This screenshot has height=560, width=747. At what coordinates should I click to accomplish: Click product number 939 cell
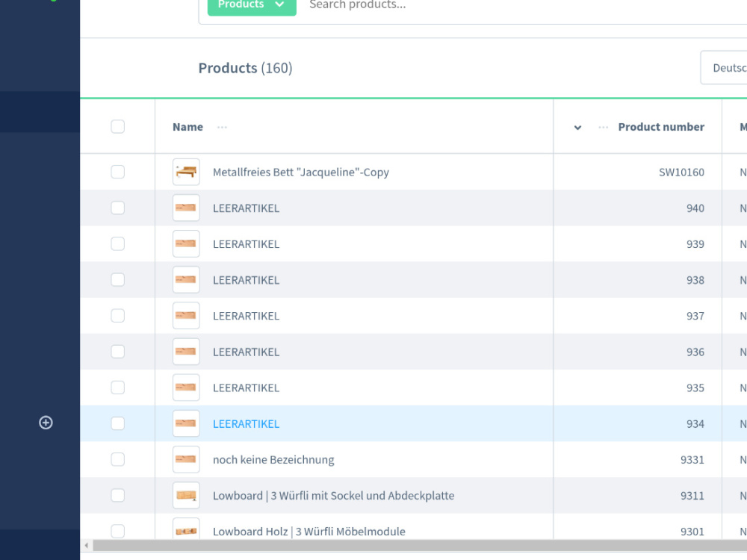tap(695, 244)
